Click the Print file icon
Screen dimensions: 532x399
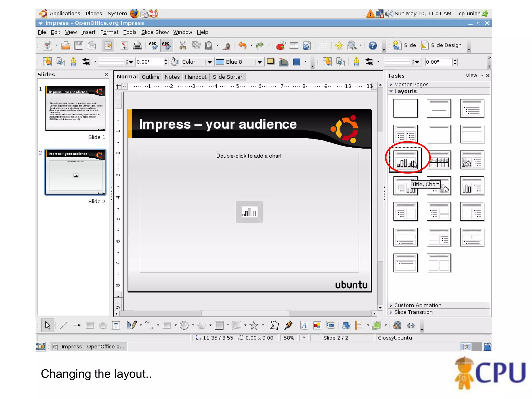(x=137, y=45)
